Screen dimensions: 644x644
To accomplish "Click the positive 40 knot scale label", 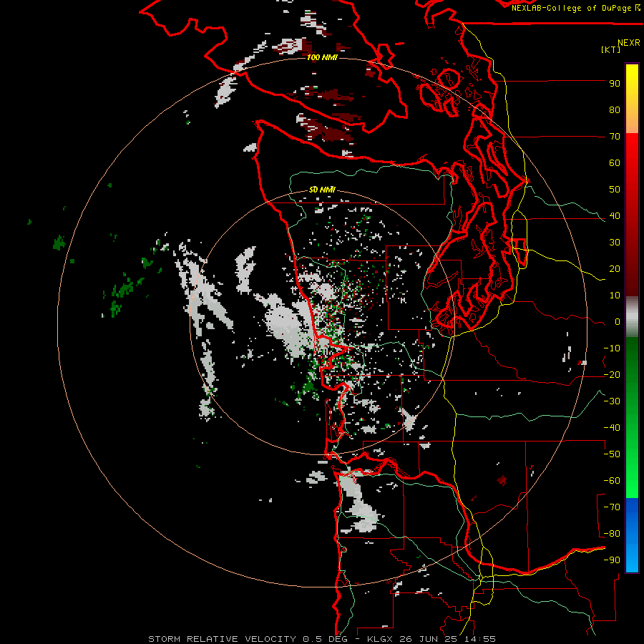I will pos(615,215).
